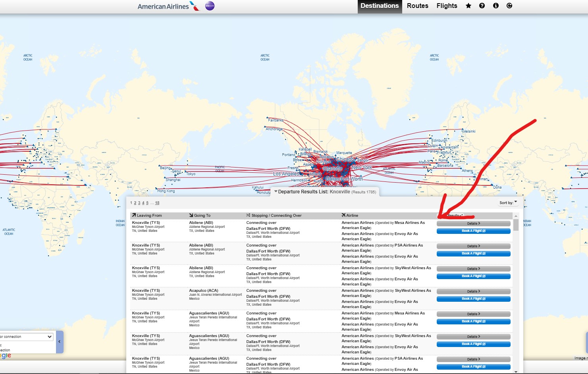
Task: Click the reset/refresh circular arrow icon
Action: tap(509, 6)
